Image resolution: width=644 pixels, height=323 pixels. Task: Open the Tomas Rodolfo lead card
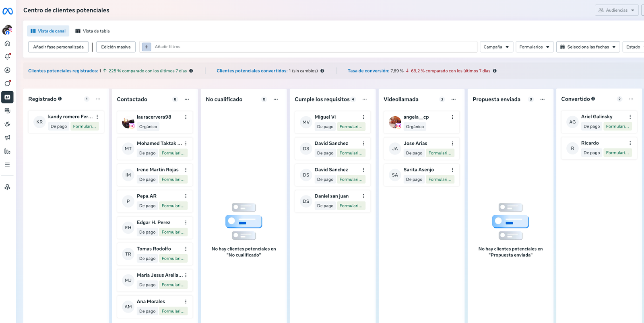click(x=155, y=254)
